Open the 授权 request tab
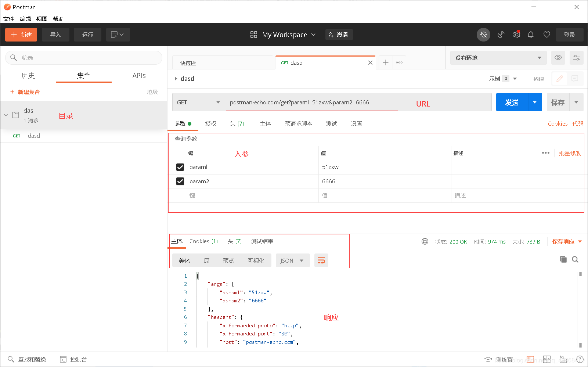588x367 pixels. (x=211, y=123)
